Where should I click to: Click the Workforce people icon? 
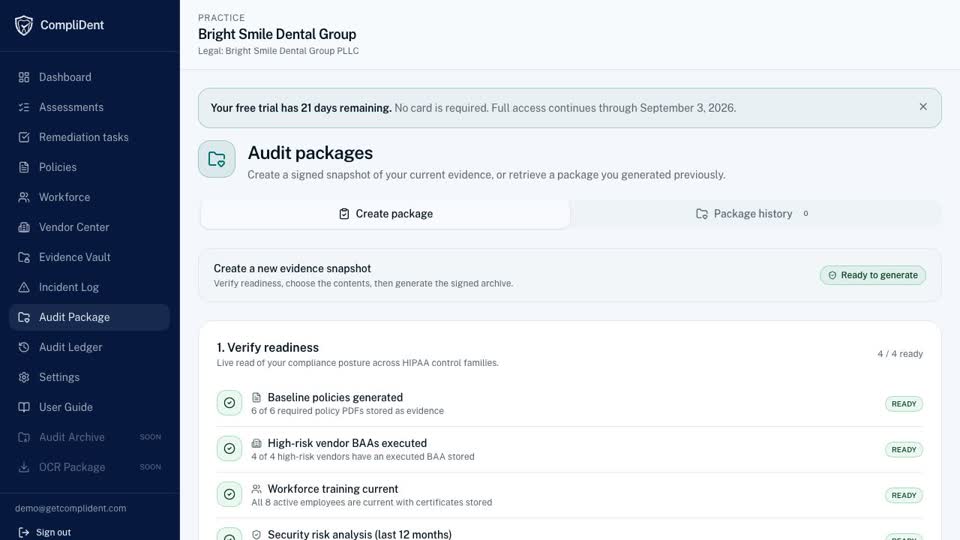click(24, 197)
